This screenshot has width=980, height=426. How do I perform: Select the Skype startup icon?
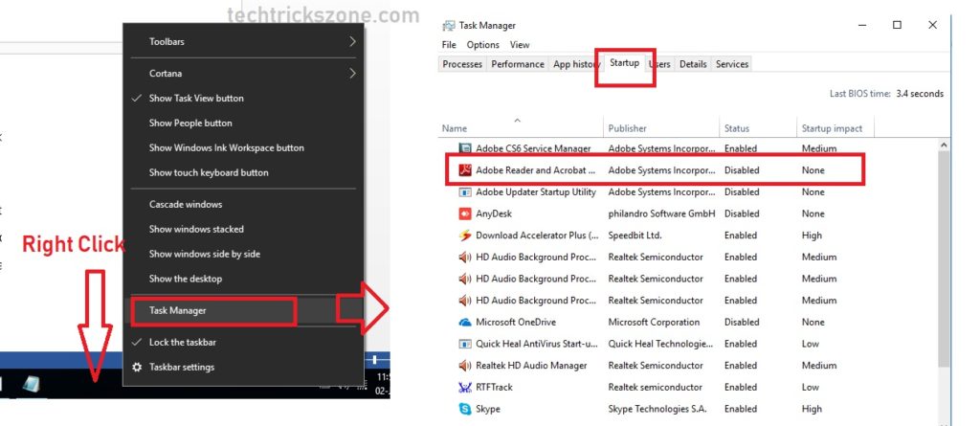465,409
